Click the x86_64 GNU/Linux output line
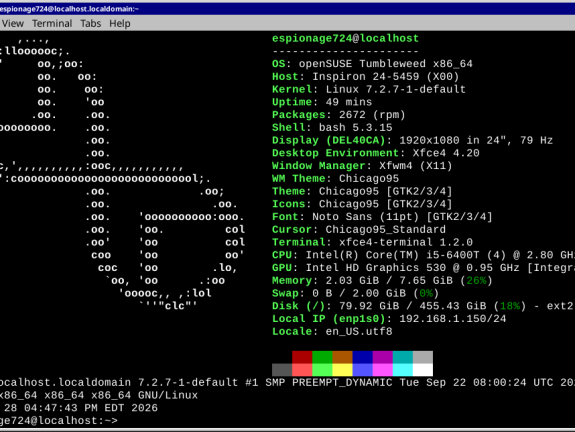 click(x=99, y=395)
